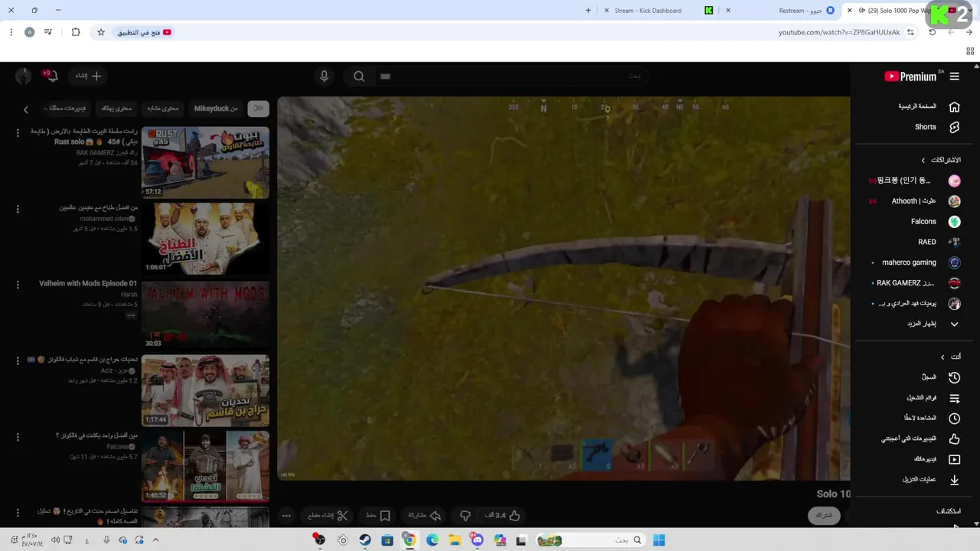Open the YouTube hamburger guide menu
Screen dimensions: 980x551
(954, 77)
